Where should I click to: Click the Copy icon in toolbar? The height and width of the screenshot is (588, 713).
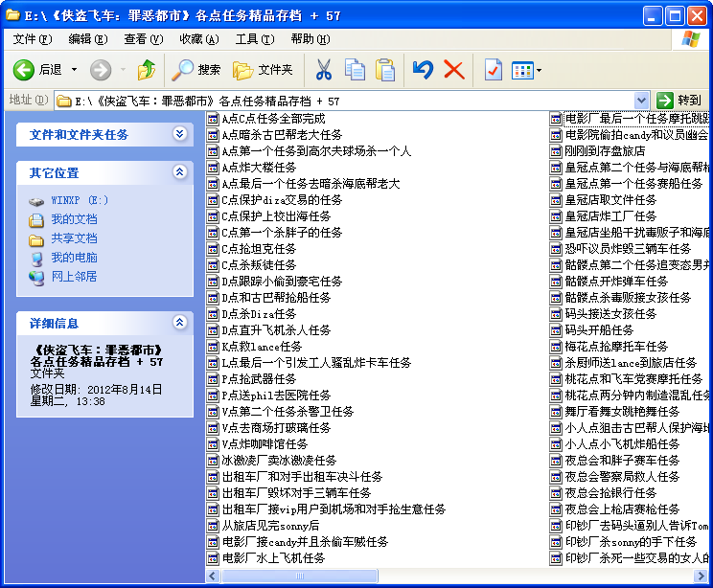tap(355, 70)
